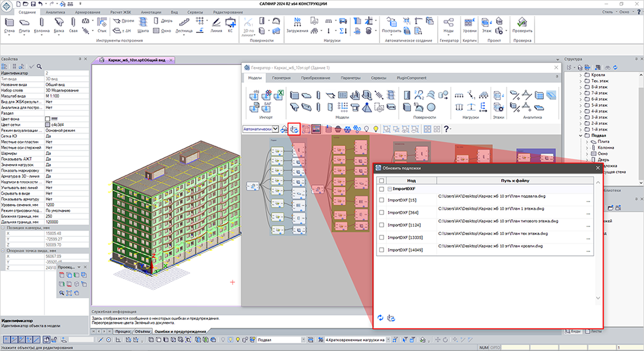Select the Свая (pile) tool
Image resolution: width=644 pixels, height=351 pixels.
tap(73, 25)
